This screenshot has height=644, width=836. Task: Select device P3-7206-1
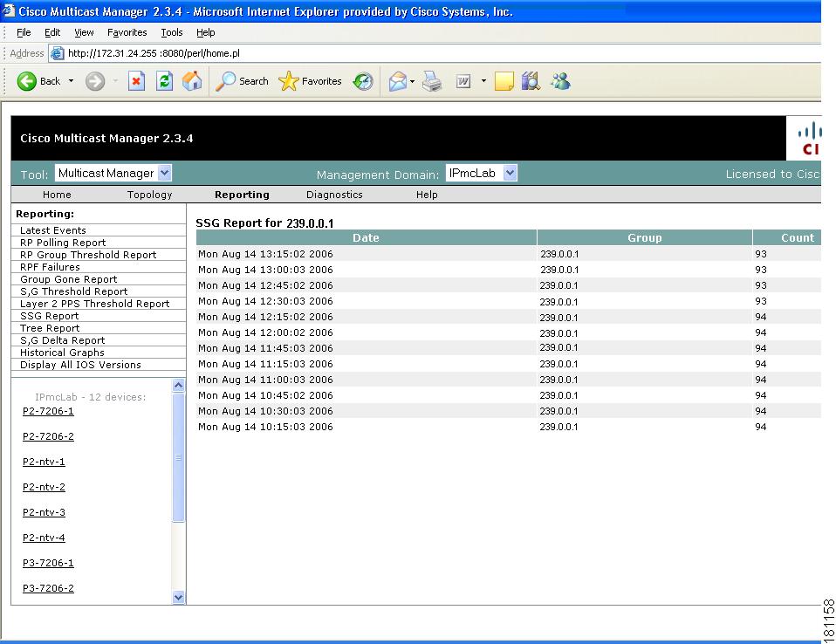point(48,563)
